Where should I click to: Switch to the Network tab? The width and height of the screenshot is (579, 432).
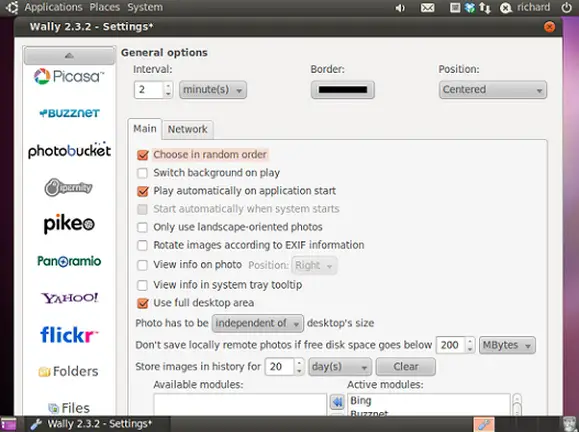click(x=188, y=129)
